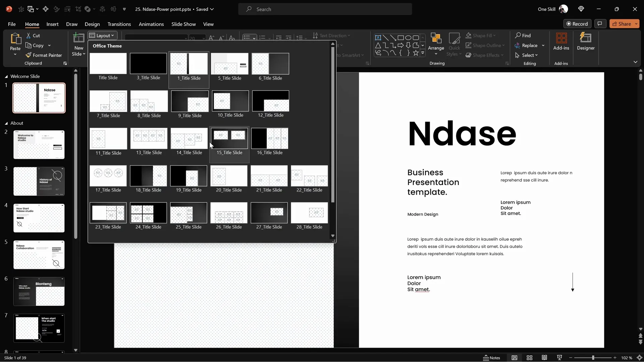This screenshot has height=362, width=644.
Task: Open Designer suggestions
Action: tap(586, 42)
